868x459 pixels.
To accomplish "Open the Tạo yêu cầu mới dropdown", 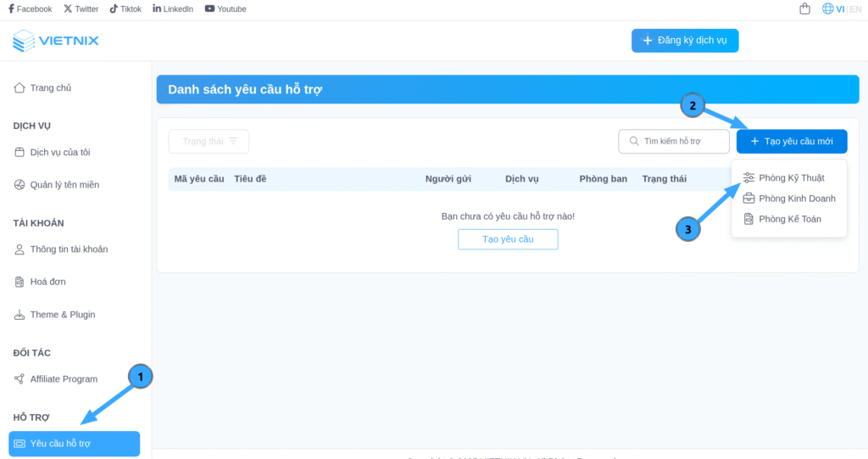I will (791, 142).
